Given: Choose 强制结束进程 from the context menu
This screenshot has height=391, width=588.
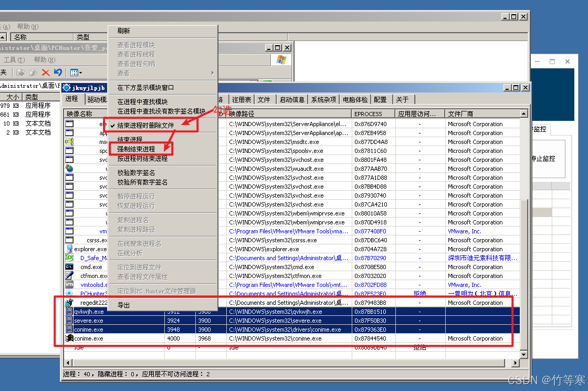Looking at the screenshot, I should (136, 149).
